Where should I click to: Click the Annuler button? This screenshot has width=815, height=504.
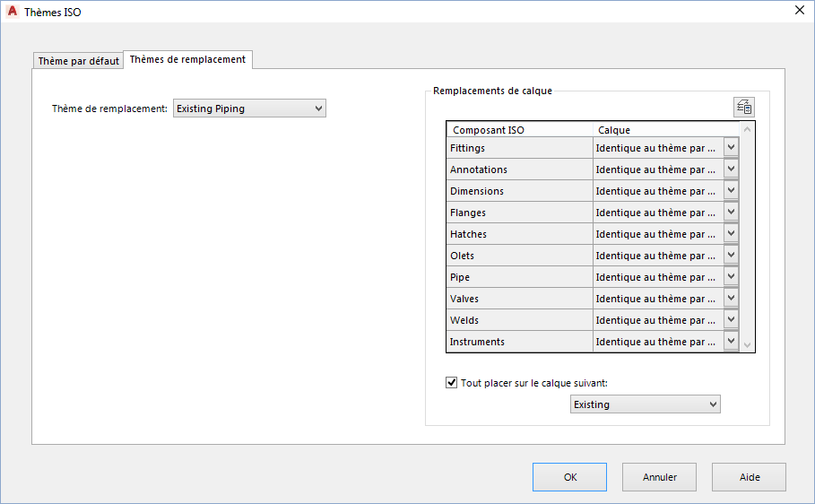point(660,477)
